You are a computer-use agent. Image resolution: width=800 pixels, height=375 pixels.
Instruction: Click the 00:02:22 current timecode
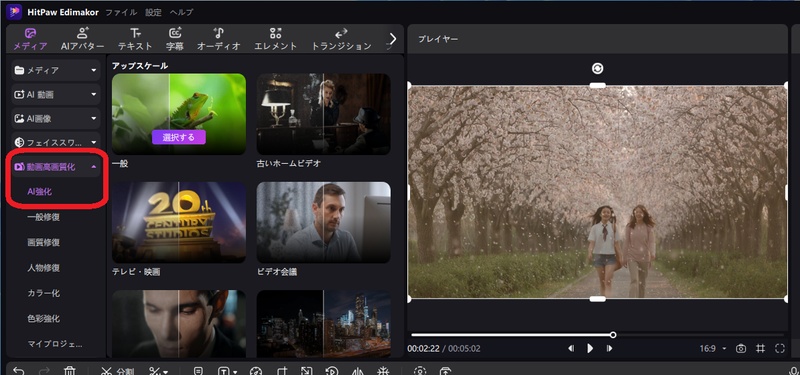coord(423,349)
